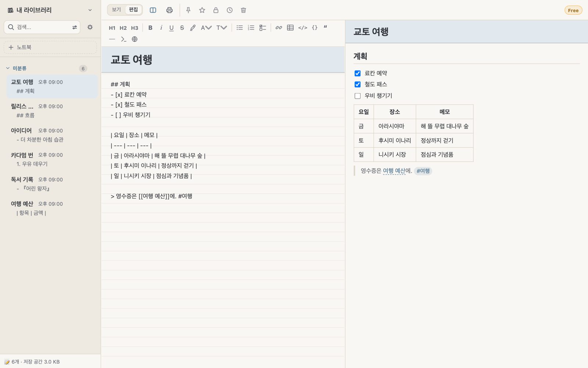
Task: Pin the 교토 여행 note
Action: tap(188, 10)
